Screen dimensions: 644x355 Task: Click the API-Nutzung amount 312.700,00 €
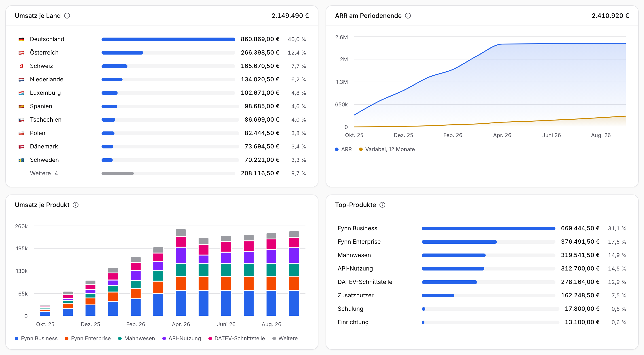click(580, 268)
